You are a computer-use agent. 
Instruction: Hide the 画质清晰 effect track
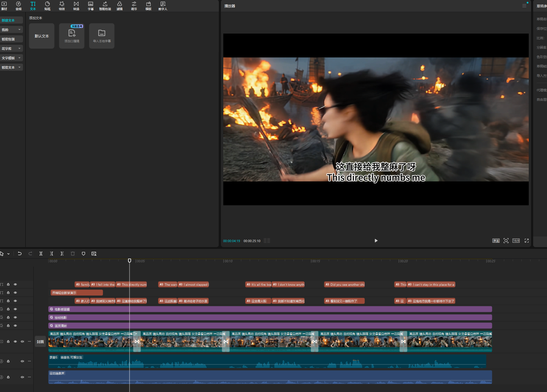15,326
